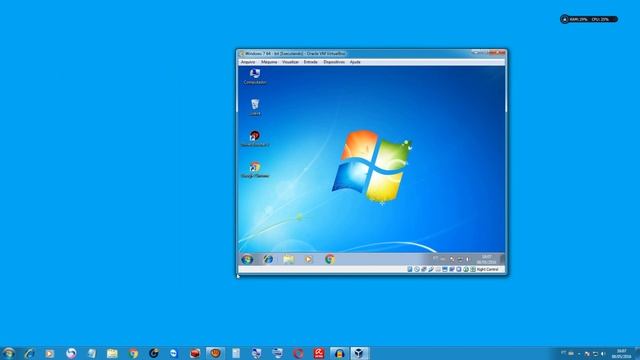Click the guest volume tray icon
This screenshot has width=640, height=360.
[x=468, y=260]
